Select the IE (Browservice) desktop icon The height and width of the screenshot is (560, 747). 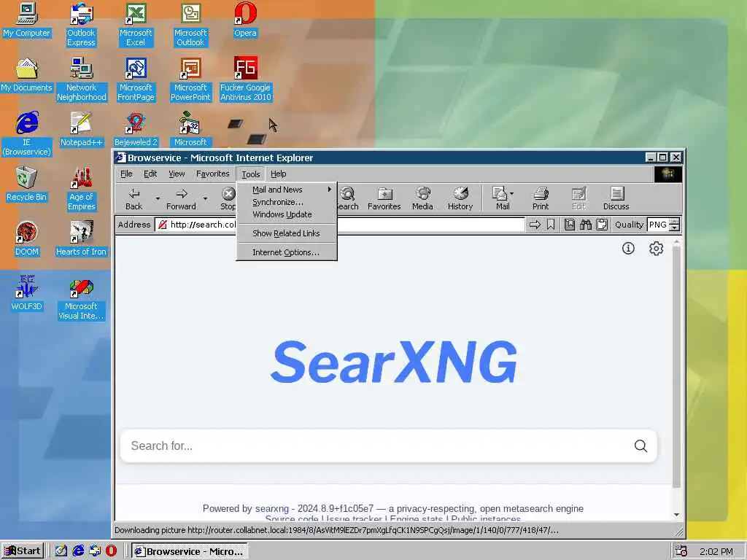27,134
